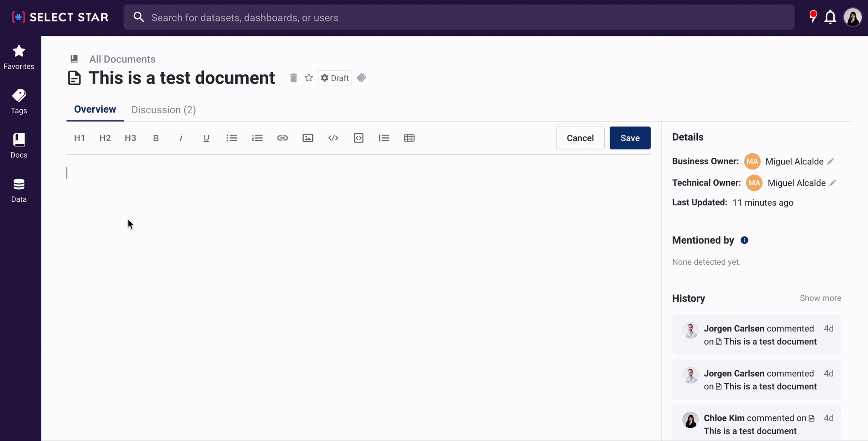Insert a link using link icon
This screenshot has height=441, width=868.
(x=283, y=138)
